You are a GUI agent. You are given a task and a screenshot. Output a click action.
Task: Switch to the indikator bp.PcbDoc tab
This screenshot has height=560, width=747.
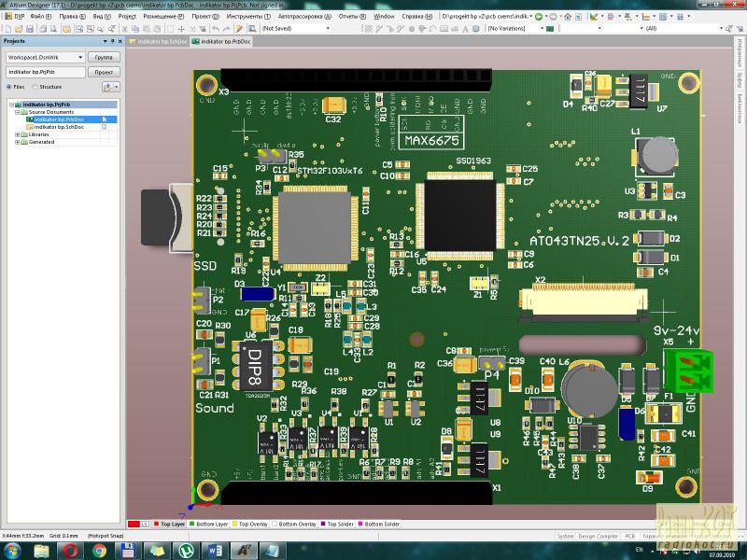(221, 41)
